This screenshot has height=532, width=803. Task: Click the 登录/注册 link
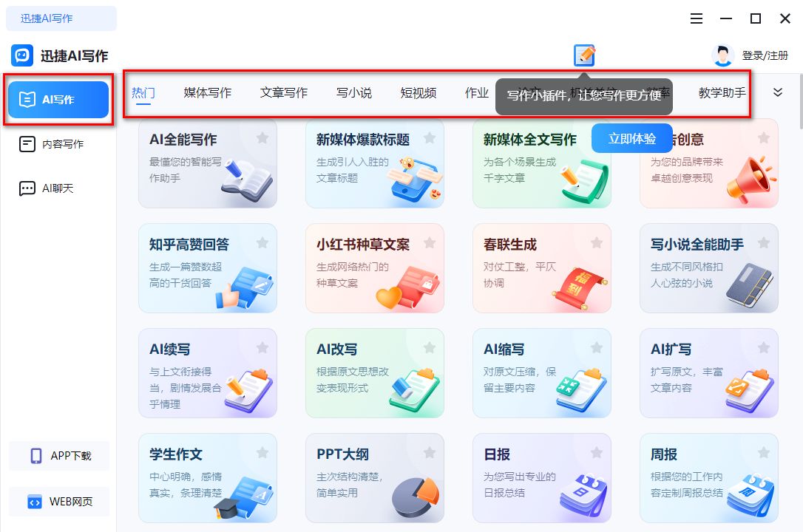point(765,55)
